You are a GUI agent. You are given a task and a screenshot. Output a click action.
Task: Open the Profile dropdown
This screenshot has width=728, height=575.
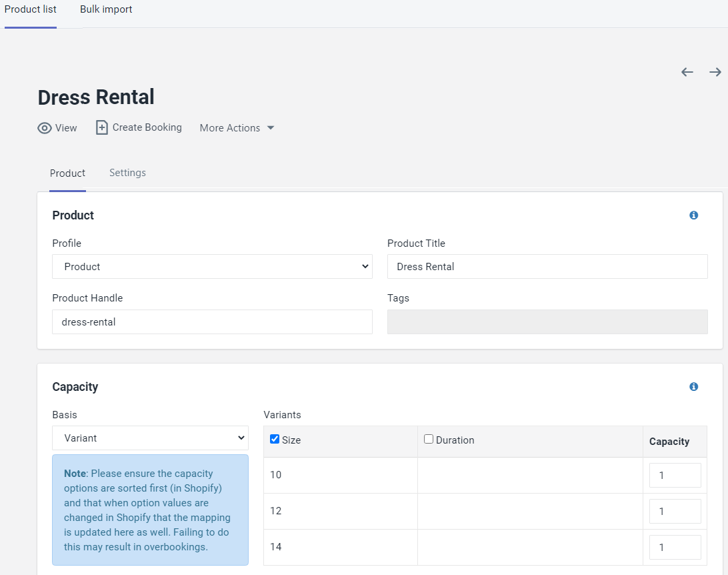tap(212, 267)
